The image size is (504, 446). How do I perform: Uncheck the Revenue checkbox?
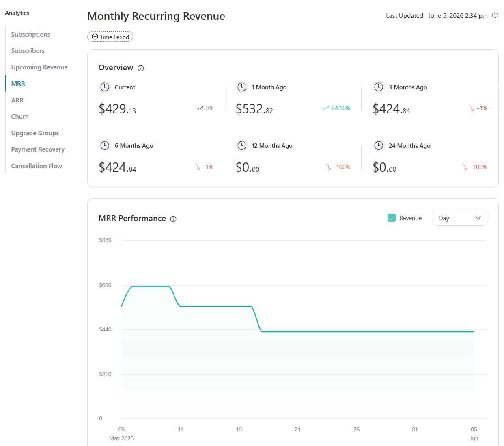coord(392,218)
